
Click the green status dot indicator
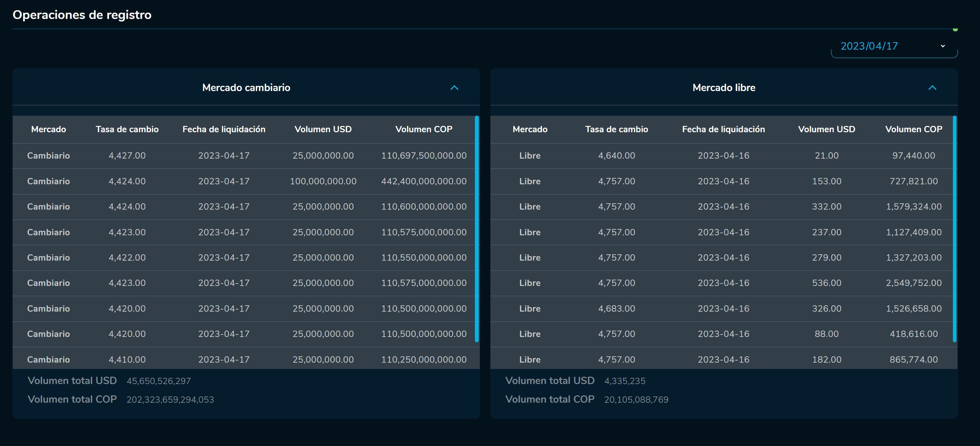(x=955, y=29)
